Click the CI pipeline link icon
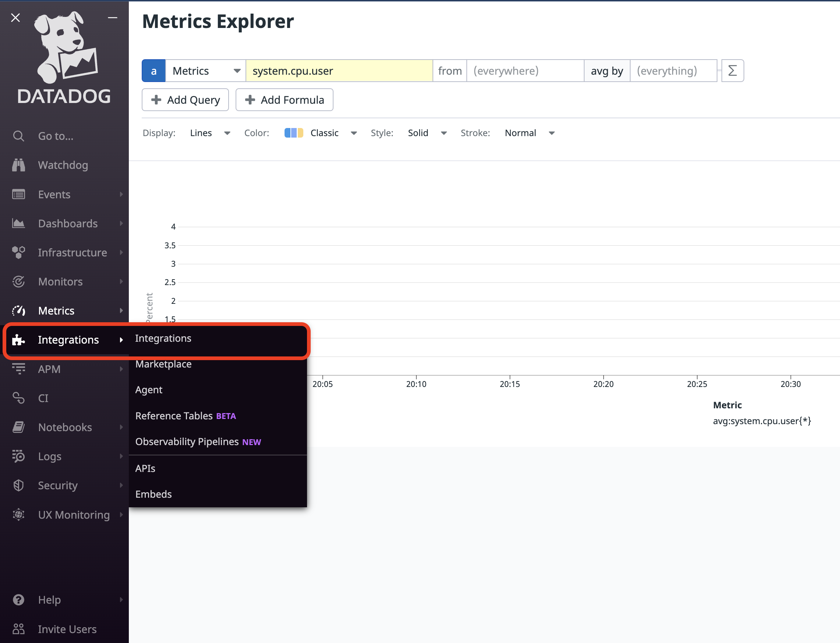 tap(18, 398)
